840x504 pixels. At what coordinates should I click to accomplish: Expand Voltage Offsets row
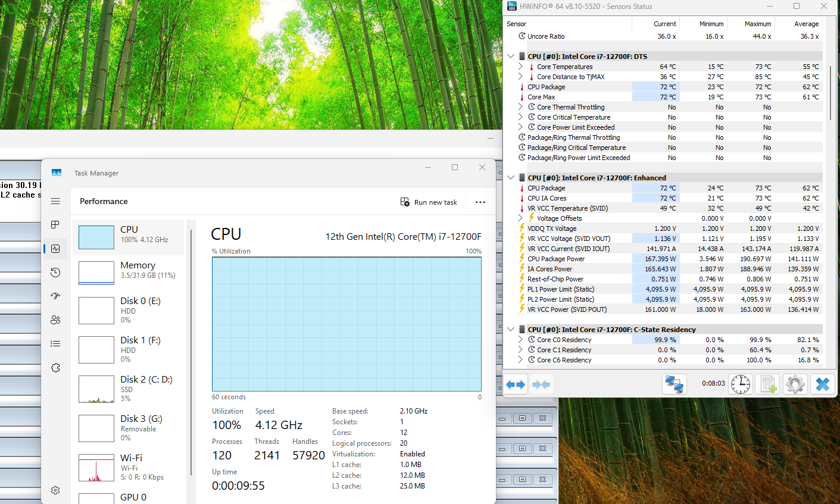point(520,218)
